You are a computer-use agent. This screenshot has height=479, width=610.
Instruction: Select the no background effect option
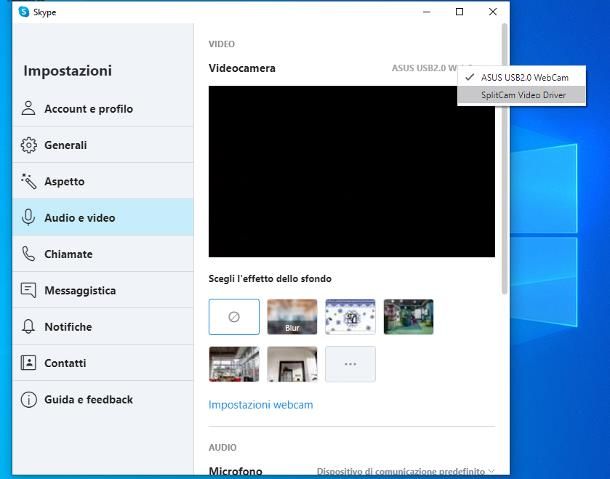point(234,317)
